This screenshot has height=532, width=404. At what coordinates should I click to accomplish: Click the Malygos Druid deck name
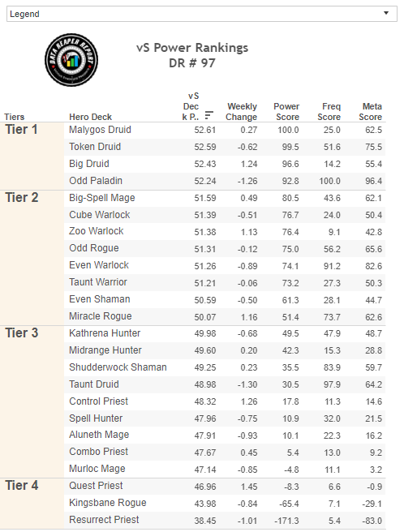100,130
